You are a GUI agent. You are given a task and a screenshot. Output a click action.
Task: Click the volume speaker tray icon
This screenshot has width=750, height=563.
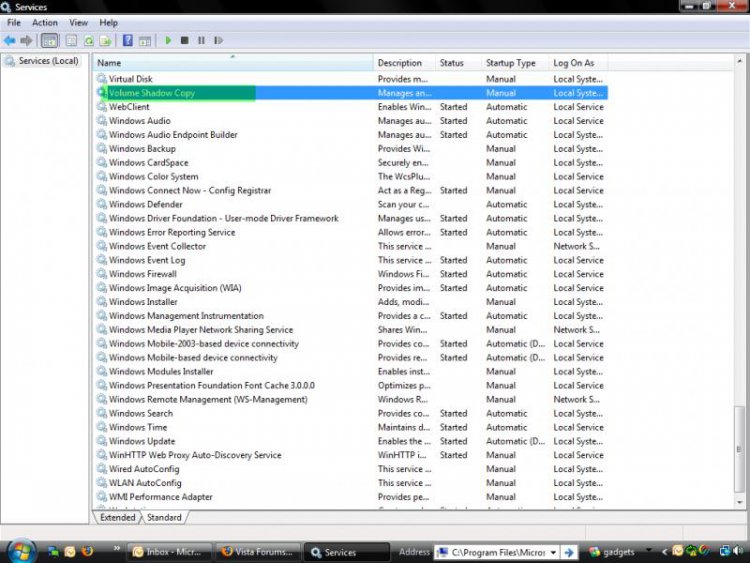(x=738, y=551)
